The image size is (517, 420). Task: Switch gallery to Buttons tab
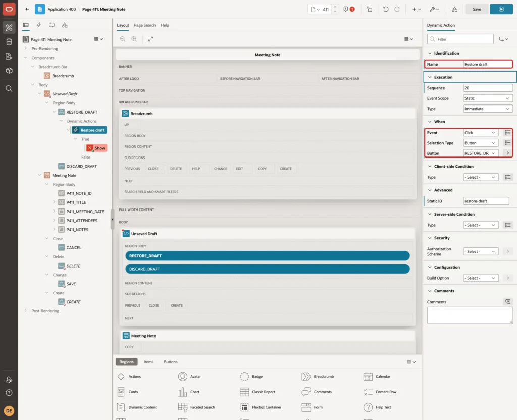(x=171, y=362)
